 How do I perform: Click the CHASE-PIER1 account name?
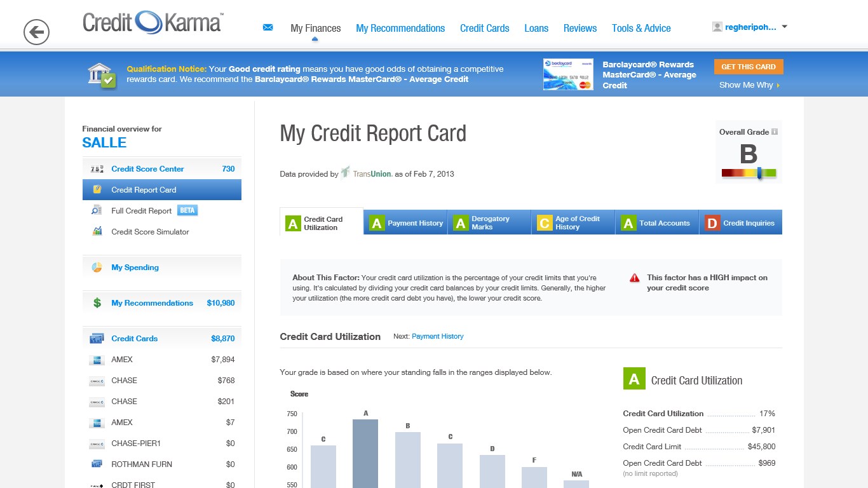(136, 444)
